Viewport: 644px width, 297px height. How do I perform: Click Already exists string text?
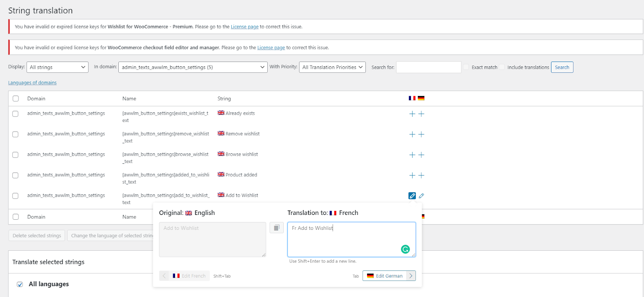pyautogui.click(x=240, y=113)
